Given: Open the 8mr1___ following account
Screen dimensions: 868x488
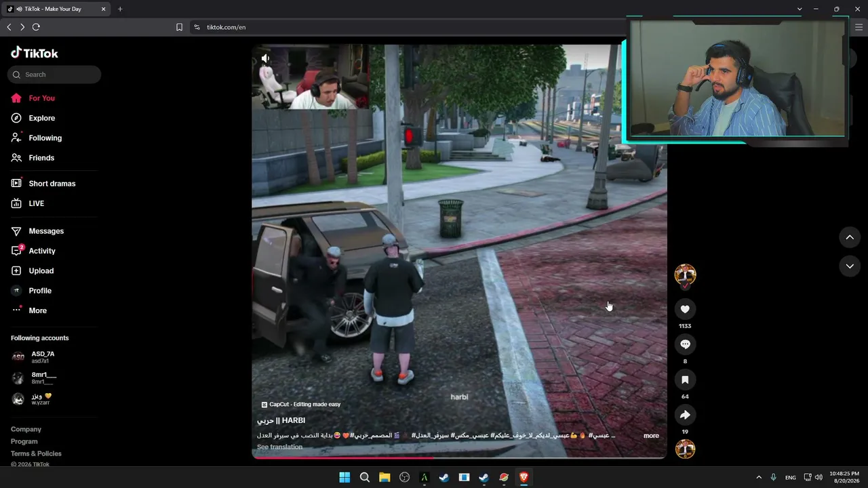Looking at the screenshot, I should coord(34,378).
